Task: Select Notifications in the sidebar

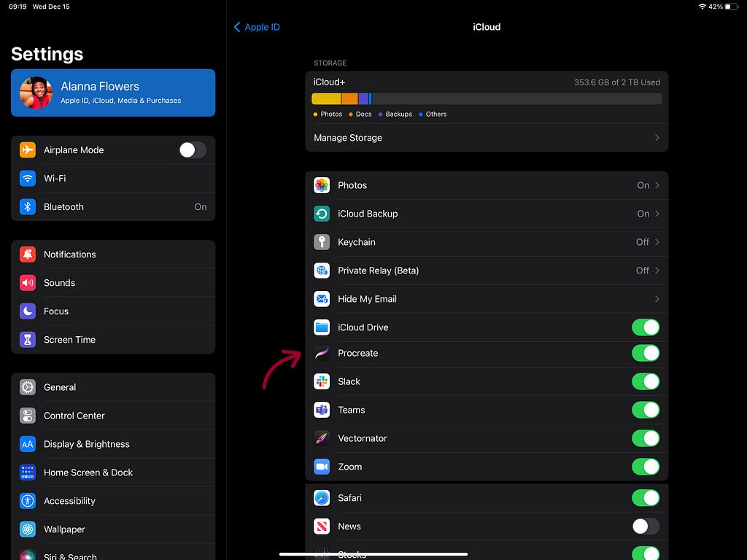Action: coord(113,254)
